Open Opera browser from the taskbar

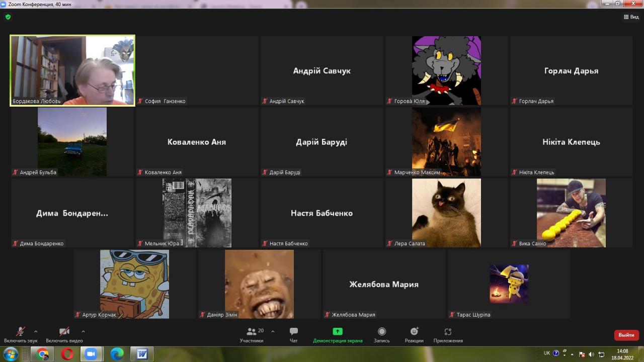point(67,354)
